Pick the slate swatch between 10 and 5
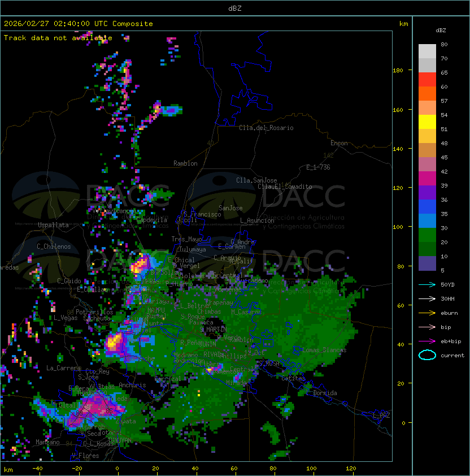The width and height of the screenshot is (470, 476). (427, 263)
